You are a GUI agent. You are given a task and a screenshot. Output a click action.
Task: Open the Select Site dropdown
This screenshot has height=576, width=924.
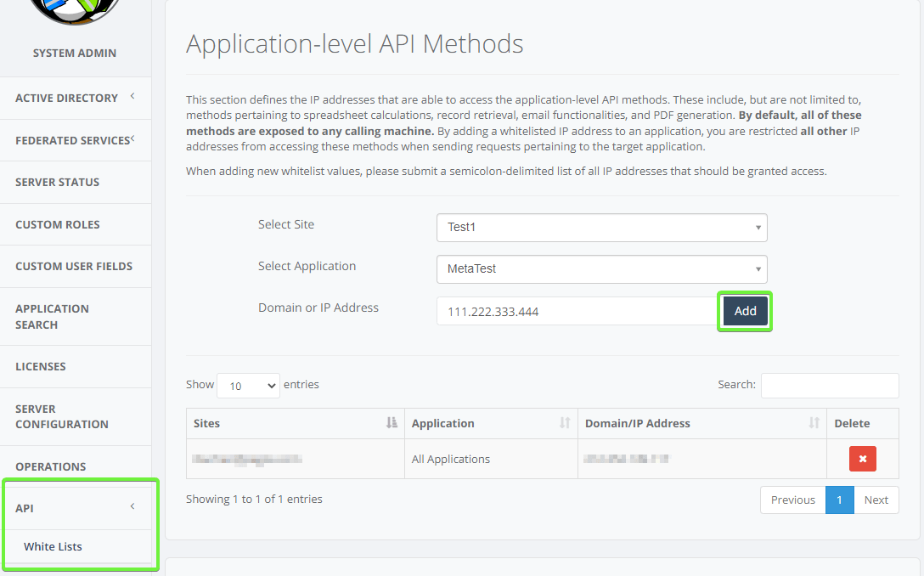601,228
